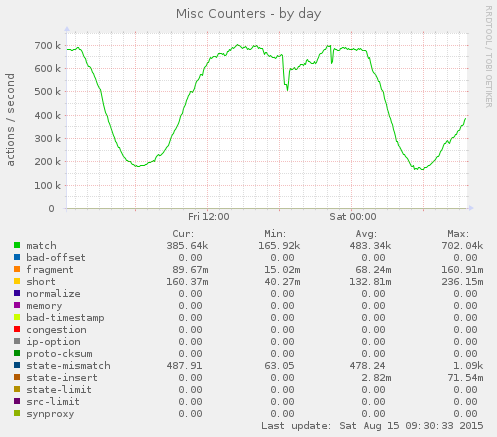Click the Misc Counters - by day title

[x=249, y=14]
